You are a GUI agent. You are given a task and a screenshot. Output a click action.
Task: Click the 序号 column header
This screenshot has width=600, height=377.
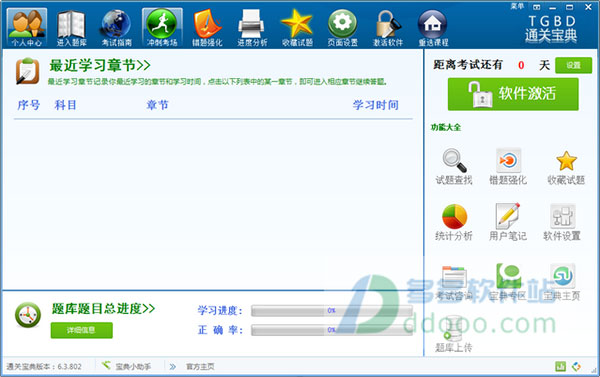(x=29, y=105)
